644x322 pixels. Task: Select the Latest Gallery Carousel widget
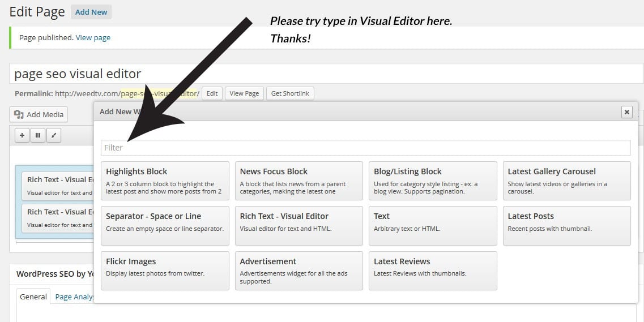(x=567, y=181)
